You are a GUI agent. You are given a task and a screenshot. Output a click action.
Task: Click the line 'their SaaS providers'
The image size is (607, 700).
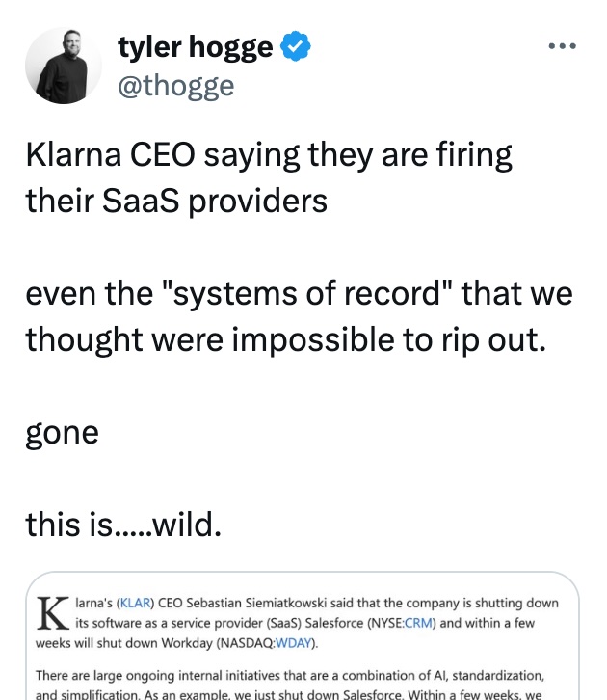(176, 201)
